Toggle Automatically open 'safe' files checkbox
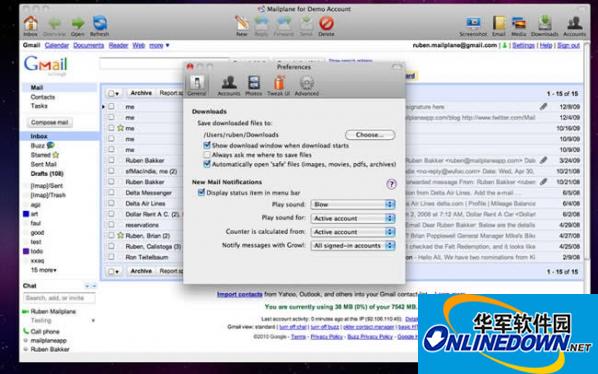Viewport: 598px width, 374px height. pyautogui.click(x=207, y=164)
